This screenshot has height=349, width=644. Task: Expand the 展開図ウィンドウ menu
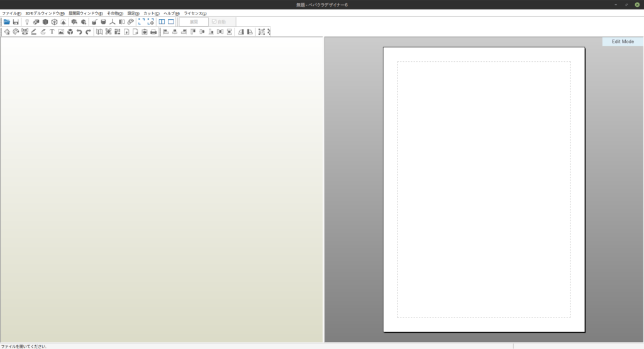(x=86, y=13)
